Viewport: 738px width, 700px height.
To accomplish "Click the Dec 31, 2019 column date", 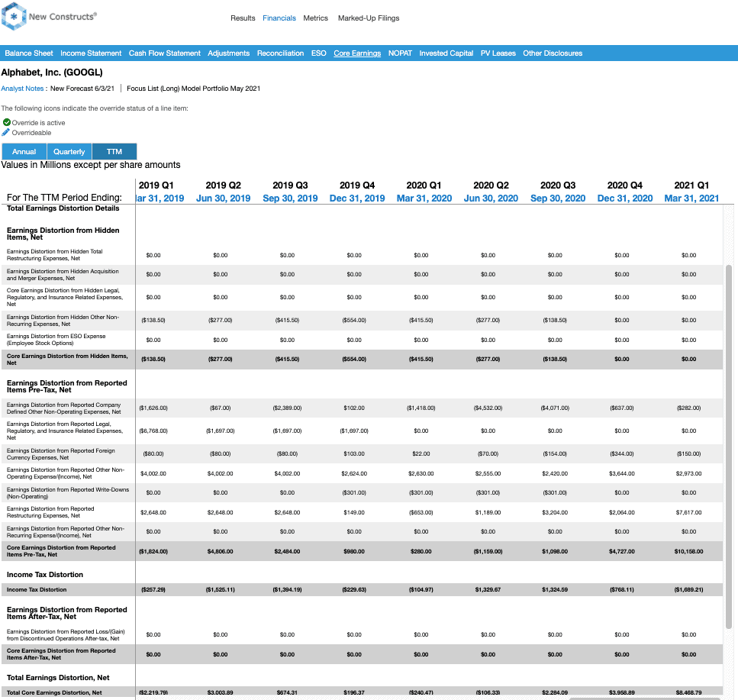I will click(x=357, y=198).
